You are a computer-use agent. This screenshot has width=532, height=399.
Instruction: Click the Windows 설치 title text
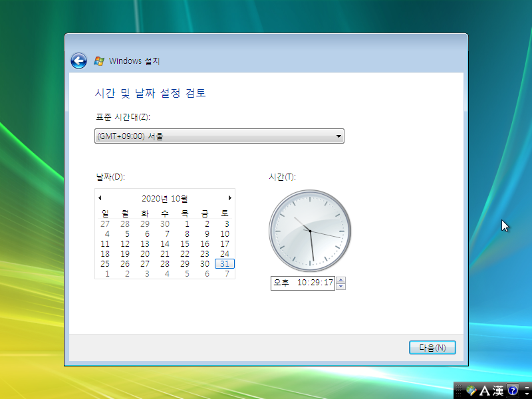[134, 61]
